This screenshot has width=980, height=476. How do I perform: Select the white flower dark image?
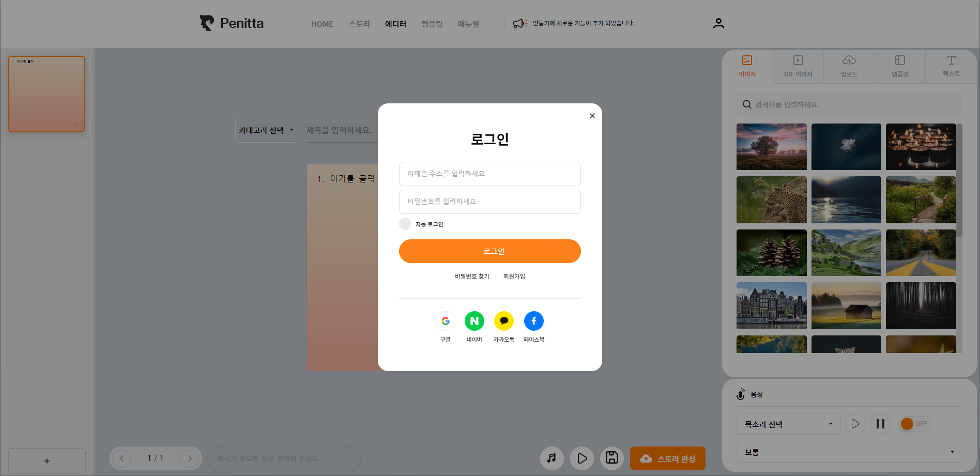[x=846, y=147]
